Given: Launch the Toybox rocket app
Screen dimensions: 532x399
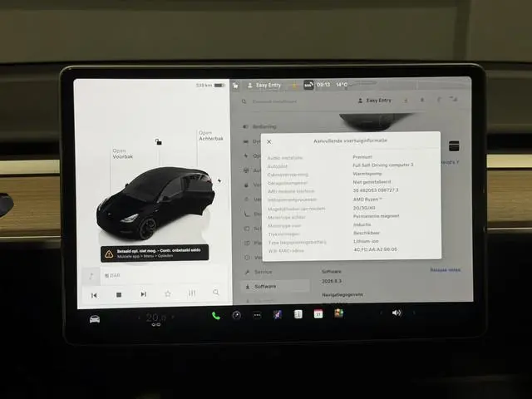Looking at the screenshot, I should coord(278,314).
